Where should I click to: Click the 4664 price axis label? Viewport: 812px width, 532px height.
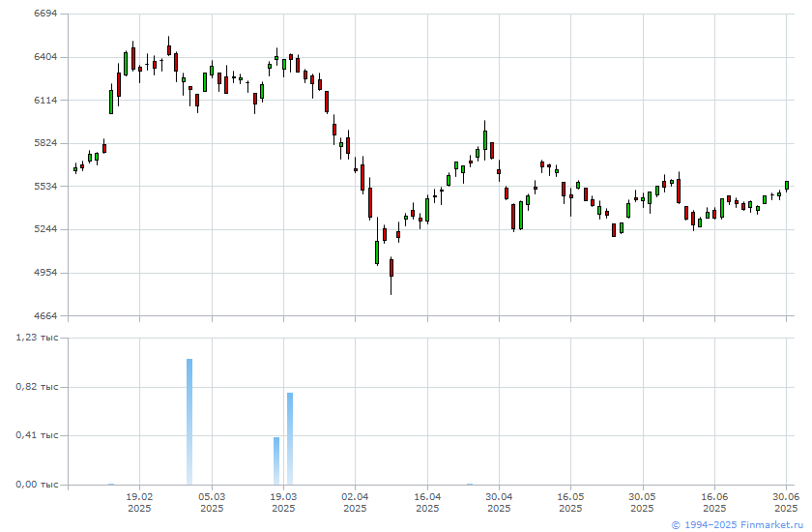[45, 315]
